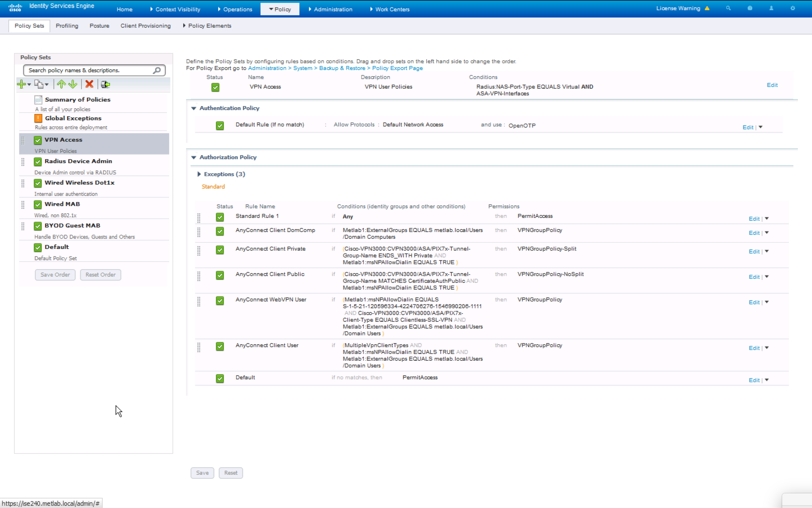Open dropdown arrow beside Standard Rule 1 Edit
This screenshot has width=812, height=508.
[x=767, y=218]
